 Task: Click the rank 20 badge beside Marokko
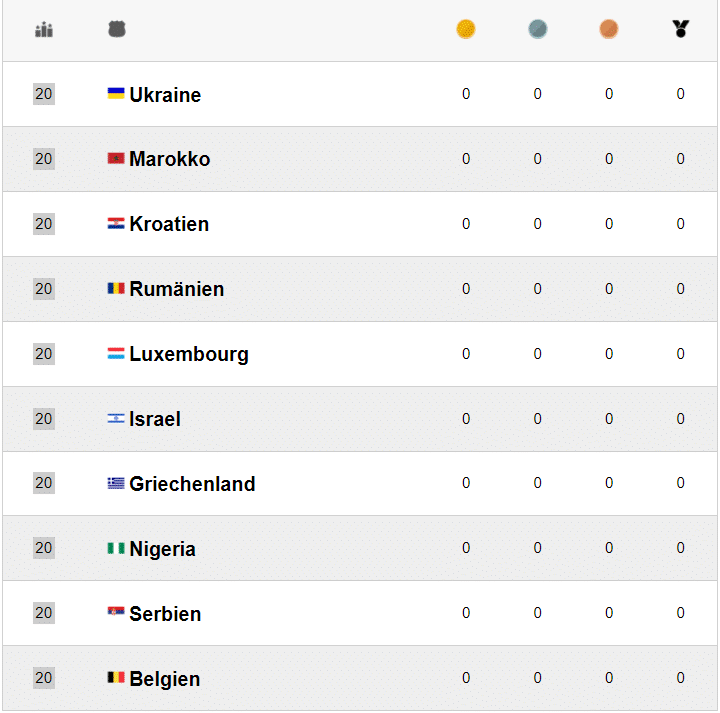coord(44,159)
